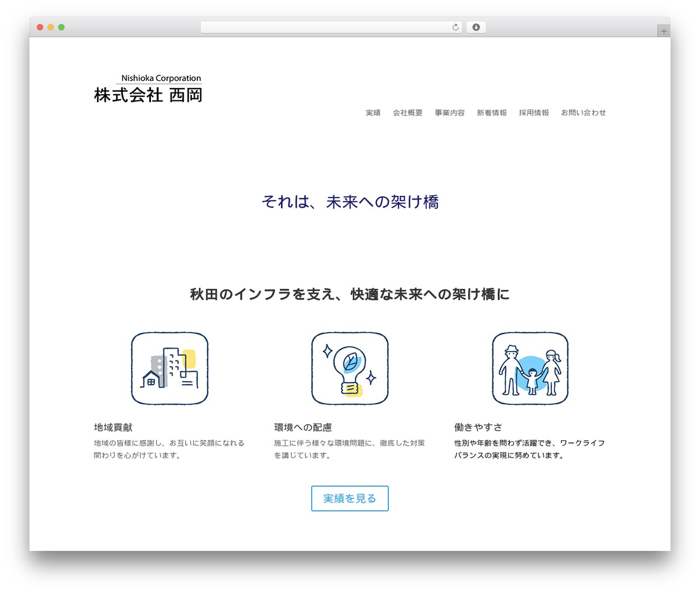Image resolution: width=700 pixels, height=593 pixels.
Task: Maximize the window with the green button
Action: tap(61, 27)
